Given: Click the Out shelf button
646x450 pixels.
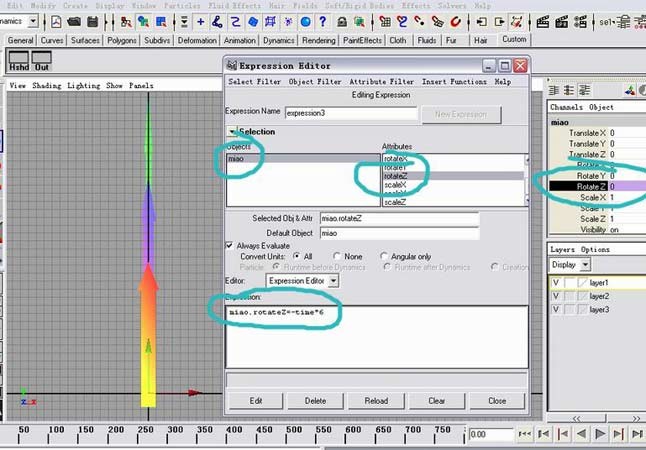Looking at the screenshot, I should pos(42,61).
